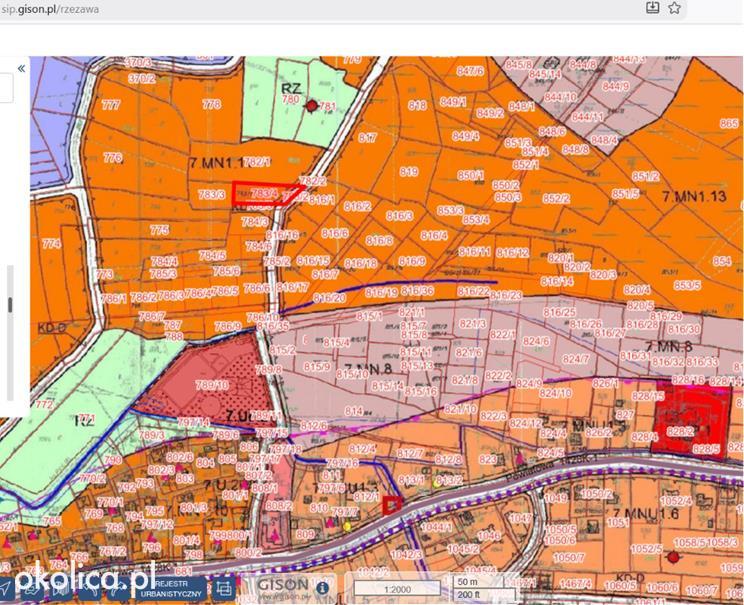
Task: Click the red point marker near parcel 1052/5
Action: click(673, 557)
